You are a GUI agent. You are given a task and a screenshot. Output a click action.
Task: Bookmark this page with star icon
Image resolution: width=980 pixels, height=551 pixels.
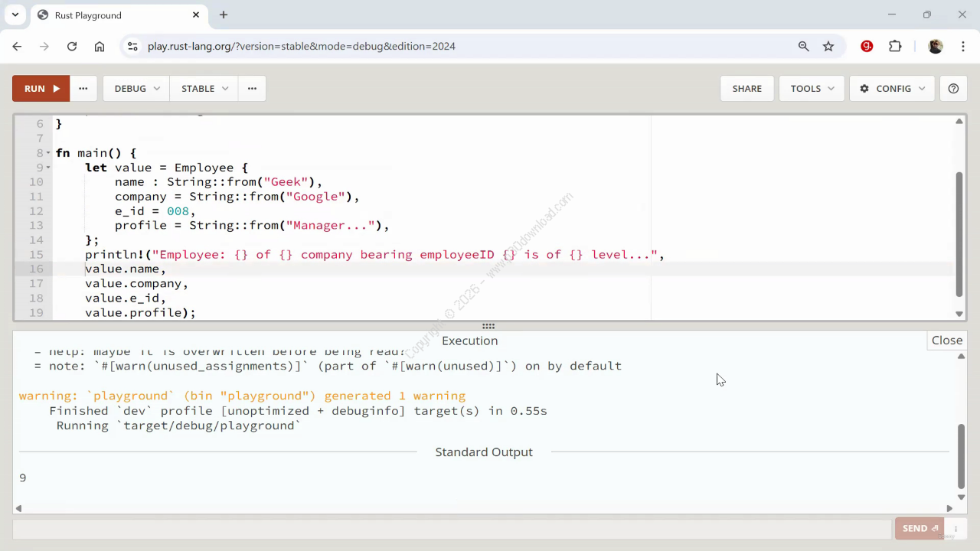pyautogui.click(x=828, y=46)
